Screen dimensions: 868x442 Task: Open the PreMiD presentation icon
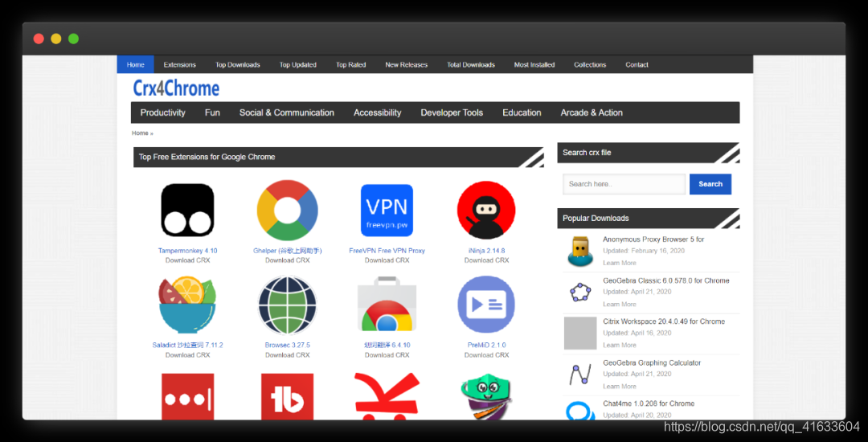point(486,305)
